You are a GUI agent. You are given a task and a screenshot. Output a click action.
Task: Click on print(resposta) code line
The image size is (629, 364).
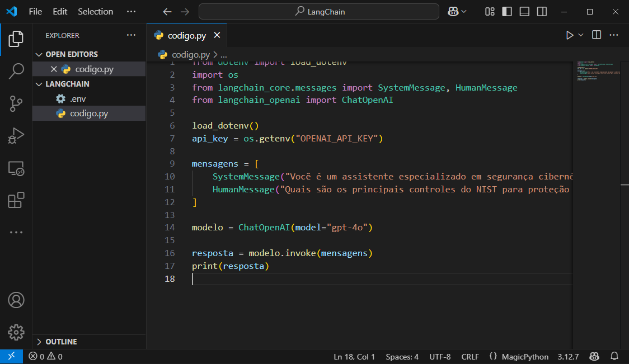coord(230,266)
